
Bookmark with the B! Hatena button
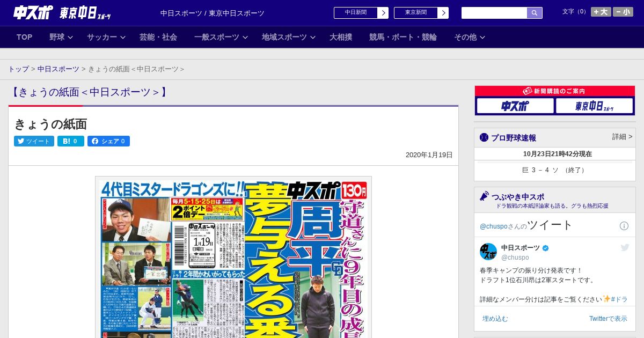click(x=71, y=141)
